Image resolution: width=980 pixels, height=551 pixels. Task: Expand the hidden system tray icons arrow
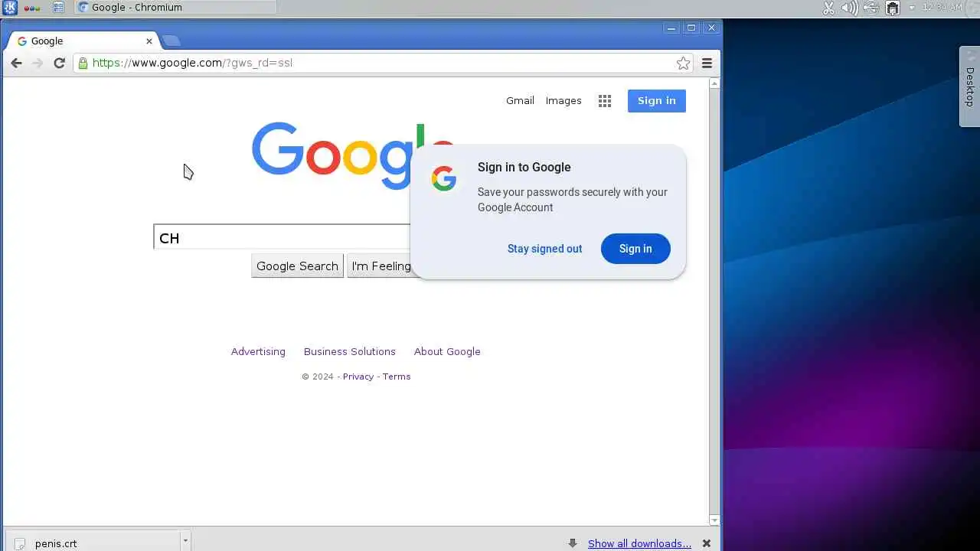point(912,8)
